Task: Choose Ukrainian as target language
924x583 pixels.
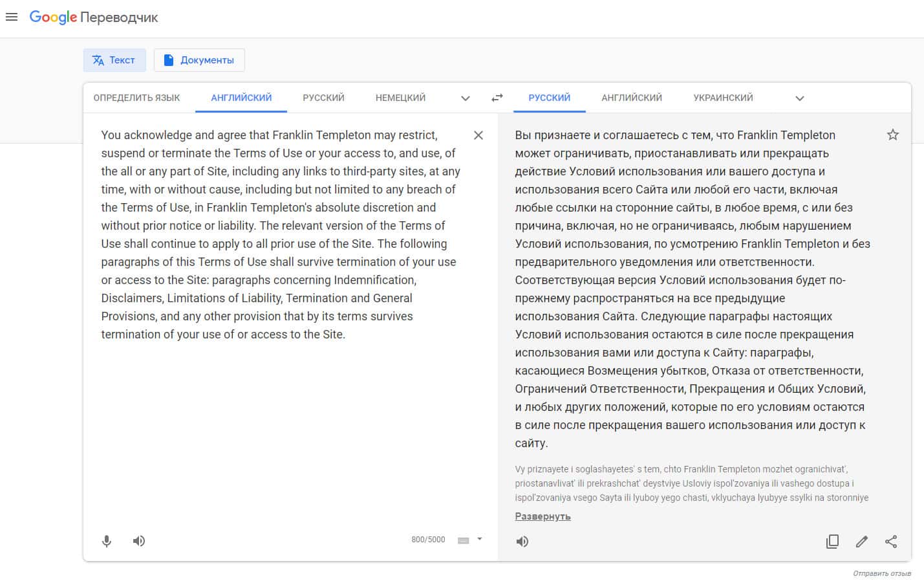Action: (723, 98)
